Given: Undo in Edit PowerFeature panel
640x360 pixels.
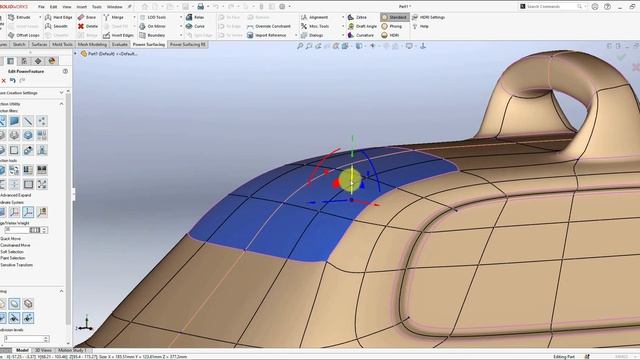Looking at the screenshot, I should (13, 81).
